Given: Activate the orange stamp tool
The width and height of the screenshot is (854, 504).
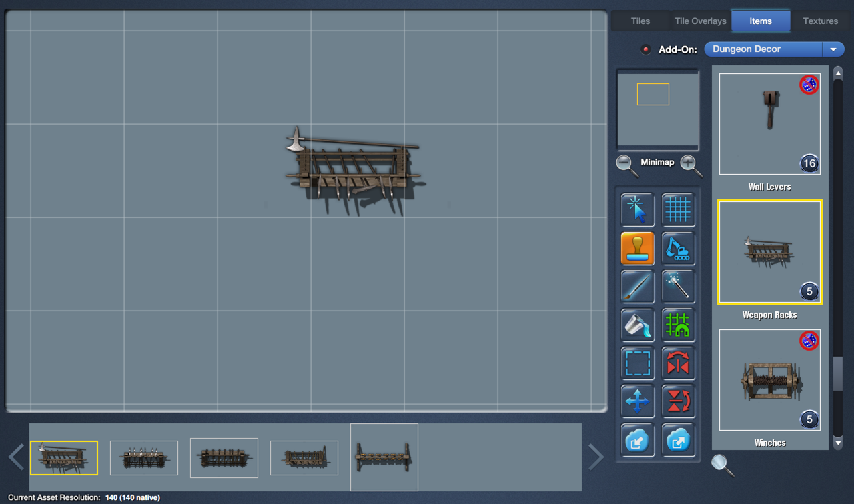Looking at the screenshot, I should (637, 249).
